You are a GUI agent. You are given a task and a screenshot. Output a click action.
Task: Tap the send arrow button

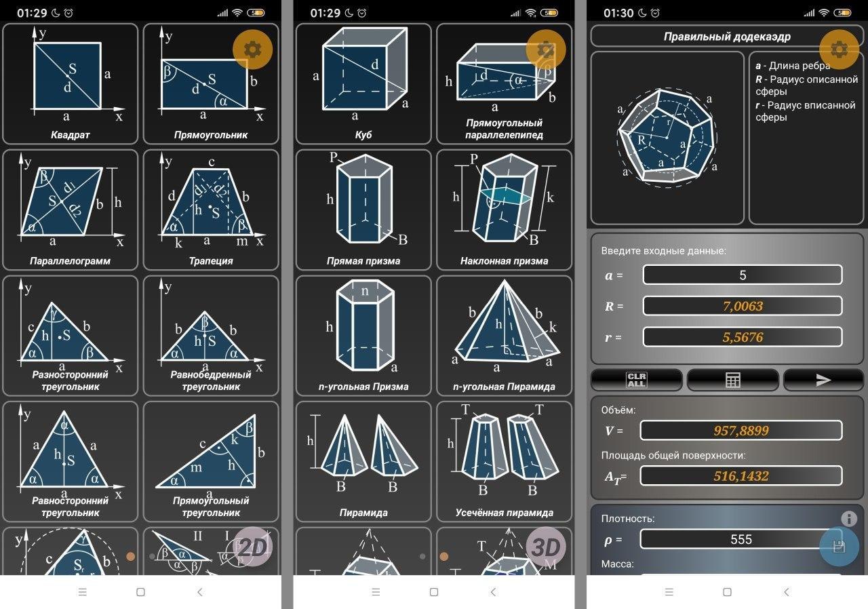824,380
